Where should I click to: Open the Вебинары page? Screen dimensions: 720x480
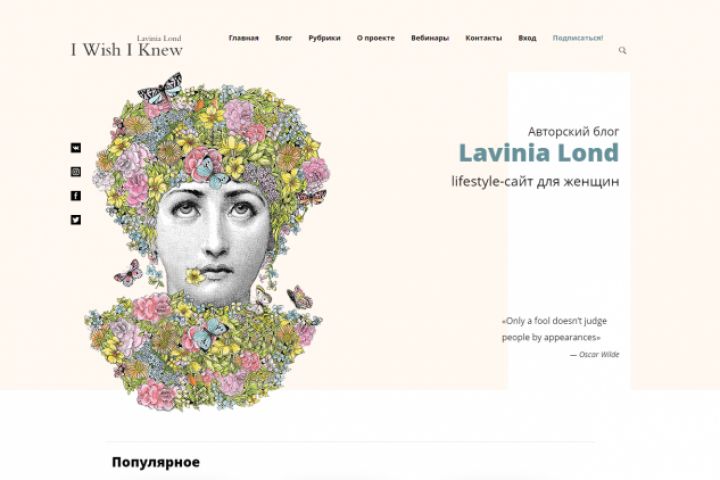tap(430, 38)
